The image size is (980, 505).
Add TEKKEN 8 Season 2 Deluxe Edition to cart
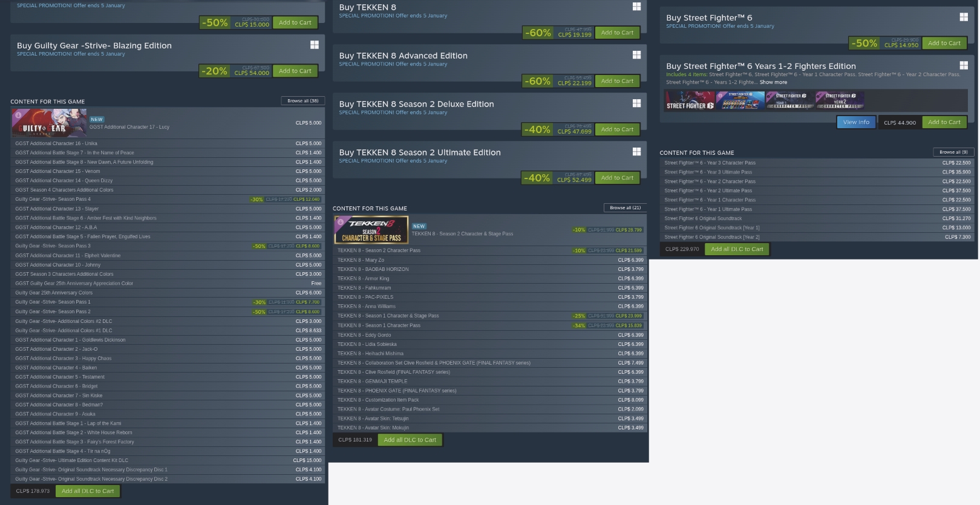[x=617, y=129]
